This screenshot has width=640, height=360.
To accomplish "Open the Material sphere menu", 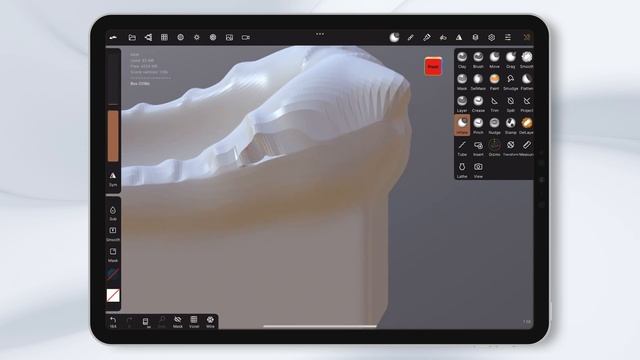I will tap(180, 37).
